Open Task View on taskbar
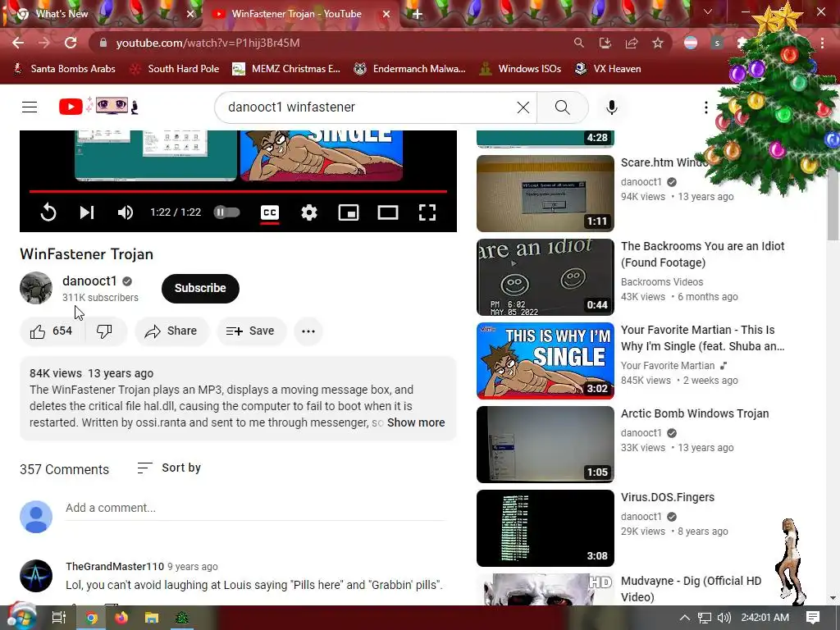Viewport: 840px width, 630px height. coord(58,618)
